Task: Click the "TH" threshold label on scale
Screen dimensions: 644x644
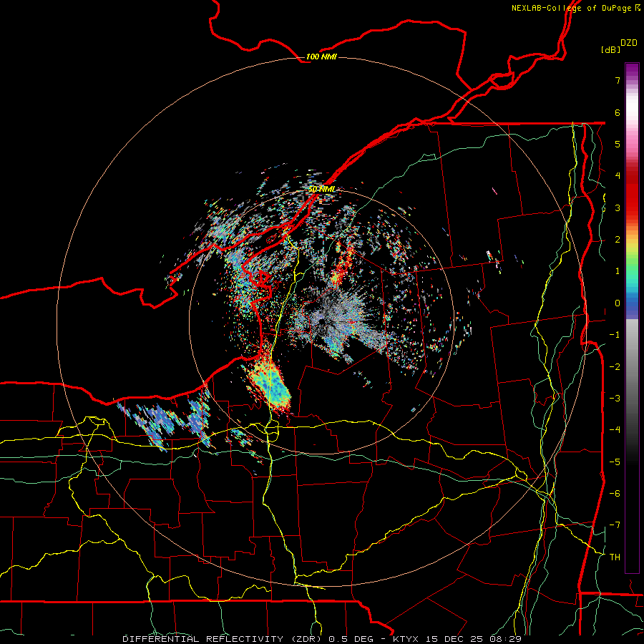Action: coord(615,557)
